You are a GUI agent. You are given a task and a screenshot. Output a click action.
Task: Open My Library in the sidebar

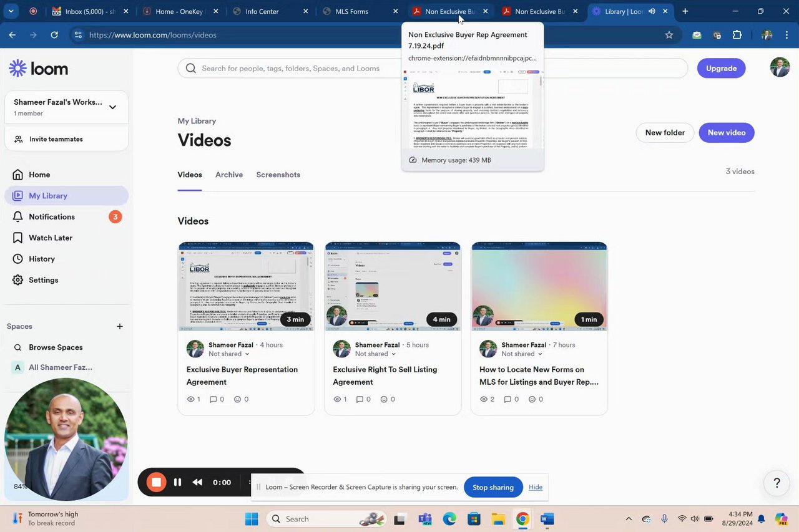click(66, 196)
